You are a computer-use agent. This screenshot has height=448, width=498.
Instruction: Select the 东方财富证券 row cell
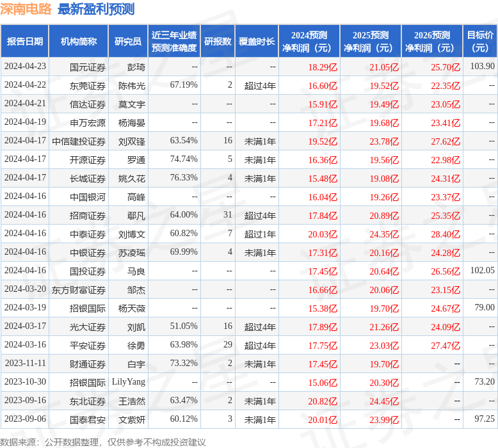click(x=79, y=289)
